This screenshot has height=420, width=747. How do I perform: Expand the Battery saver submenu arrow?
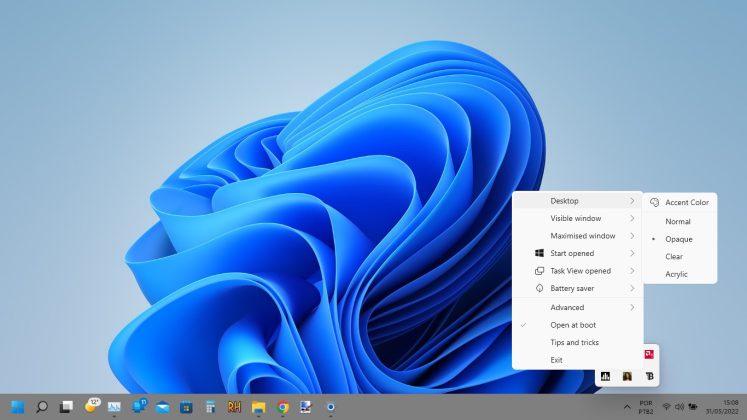(x=632, y=289)
